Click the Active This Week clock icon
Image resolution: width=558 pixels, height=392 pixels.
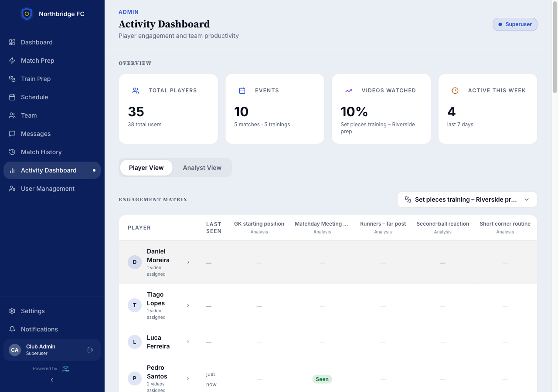(455, 91)
